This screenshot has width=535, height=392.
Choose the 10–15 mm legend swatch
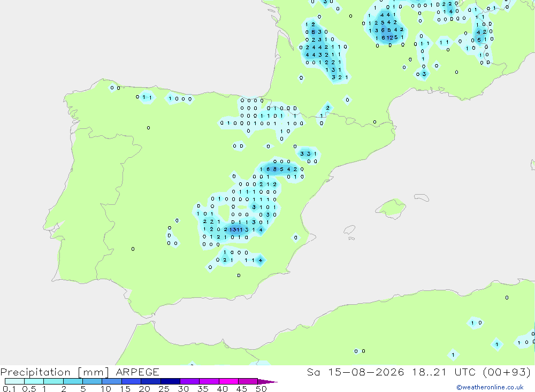pyautogui.click(x=112, y=381)
